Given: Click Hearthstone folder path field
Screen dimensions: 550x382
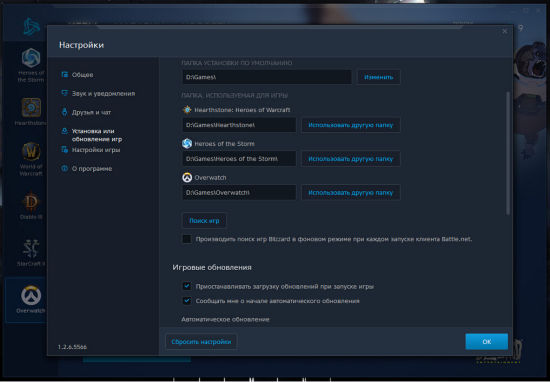Looking at the screenshot, I should [x=239, y=125].
